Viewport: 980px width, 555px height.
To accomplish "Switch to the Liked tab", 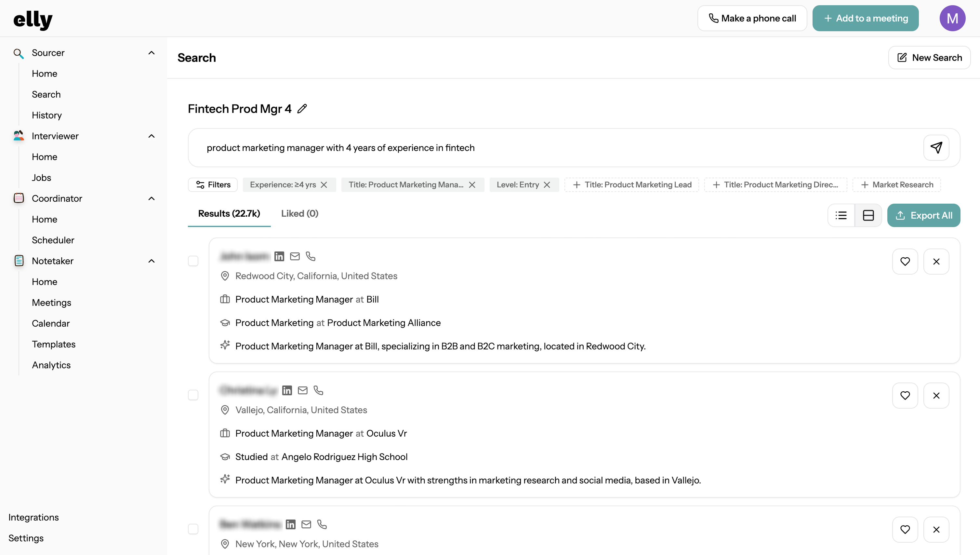I will click(x=299, y=213).
